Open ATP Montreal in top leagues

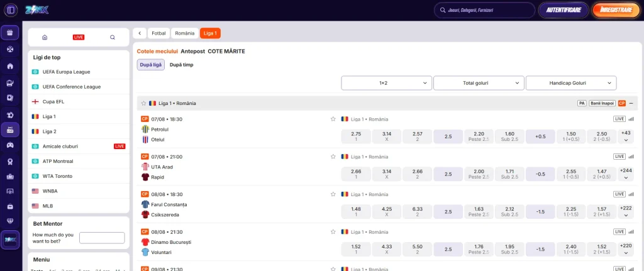79,161
